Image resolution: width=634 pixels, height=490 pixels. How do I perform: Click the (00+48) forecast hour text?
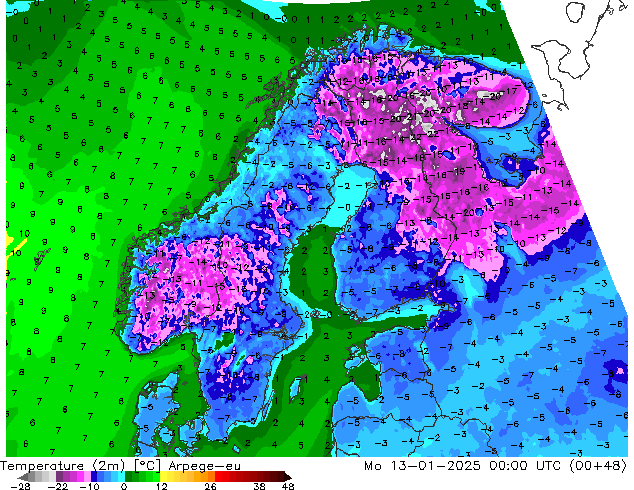(598, 466)
